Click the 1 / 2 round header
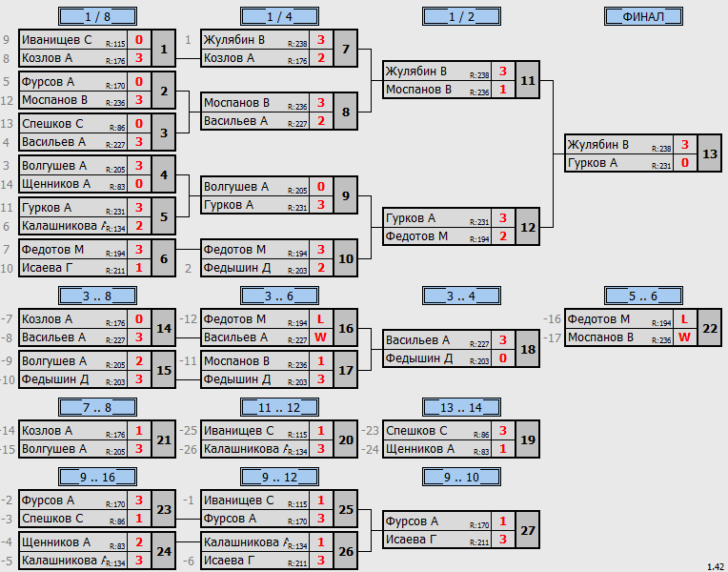The width and height of the screenshot is (728, 572). click(x=461, y=17)
